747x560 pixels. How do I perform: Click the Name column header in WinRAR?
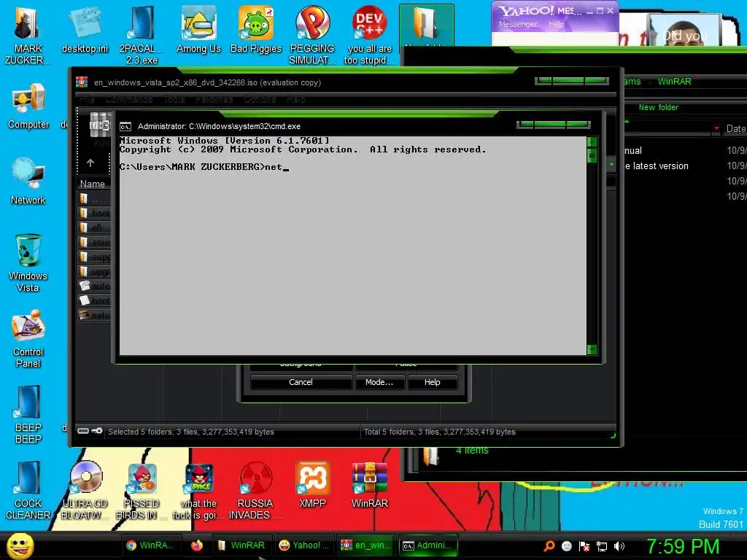click(x=93, y=184)
